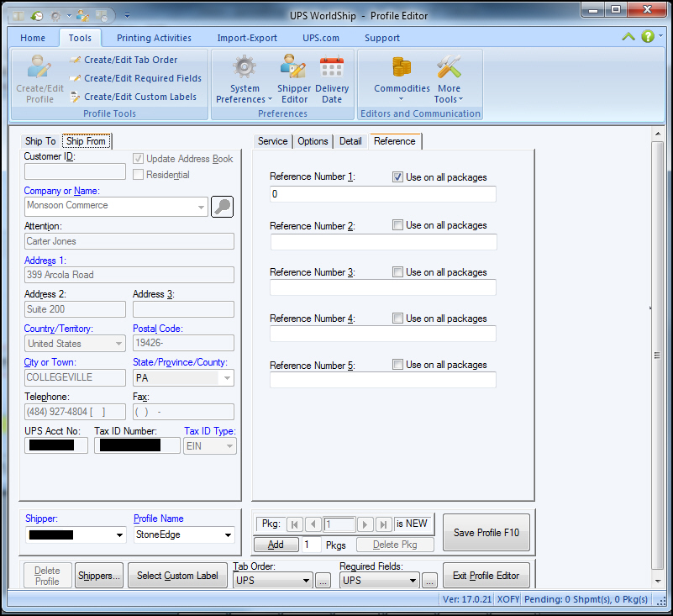Uncheck Reference Number 1 use on all packages
The height and width of the screenshot is (616, 673).
coord(398,177)
